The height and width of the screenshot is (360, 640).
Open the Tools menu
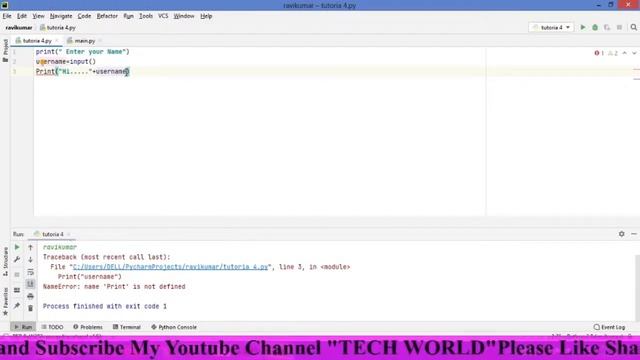(x=146, y=16)
